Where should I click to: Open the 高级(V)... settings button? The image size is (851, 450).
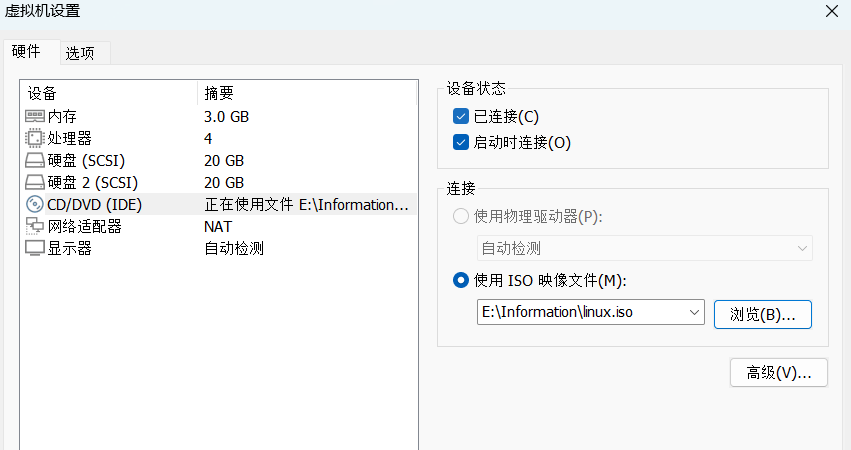pos(779,373)
